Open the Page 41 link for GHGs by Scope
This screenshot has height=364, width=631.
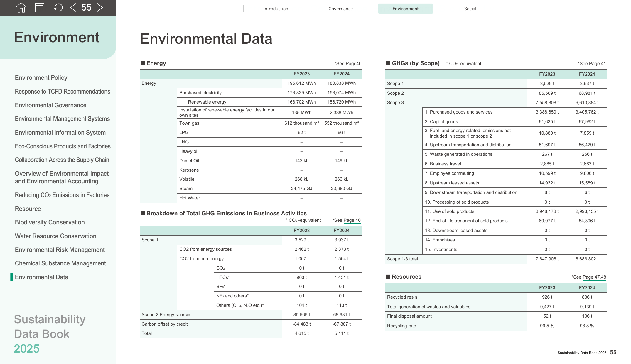coord(597,64)
